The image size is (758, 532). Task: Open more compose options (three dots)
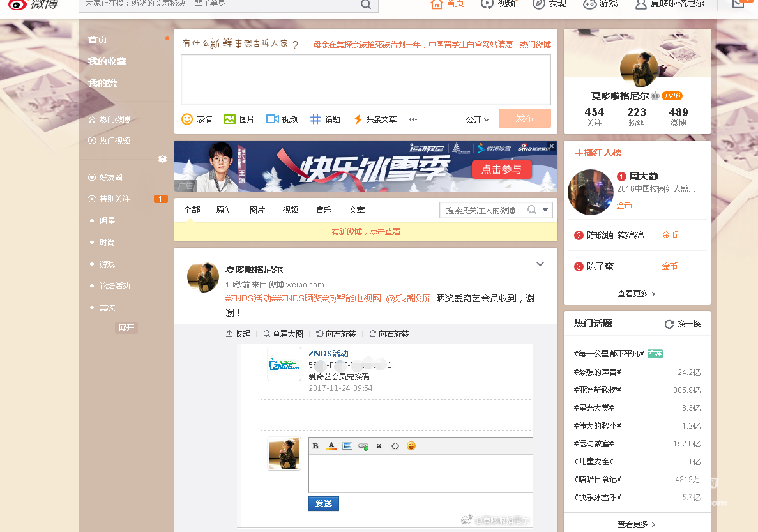[413, 119]
